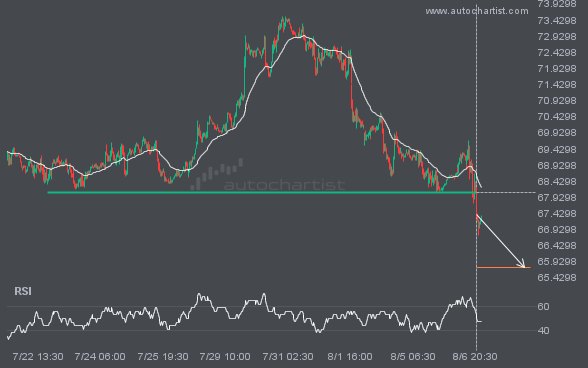Screen dimensions: 588x368
Task: Click price axis label 65.9298
Action: pos(556,262)
